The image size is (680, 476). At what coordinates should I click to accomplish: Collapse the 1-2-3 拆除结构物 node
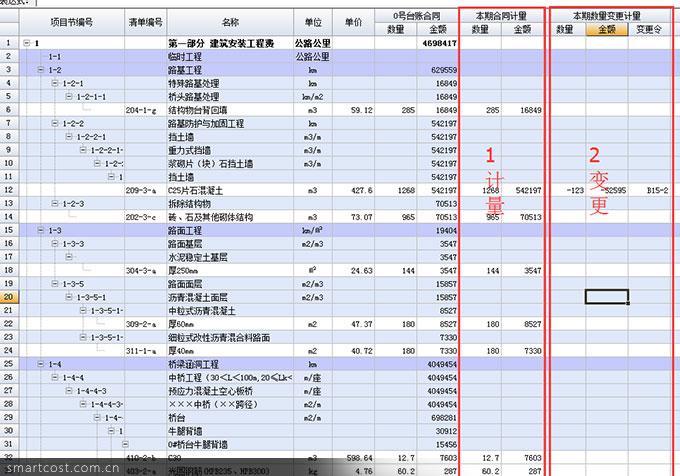coord(55,203)
